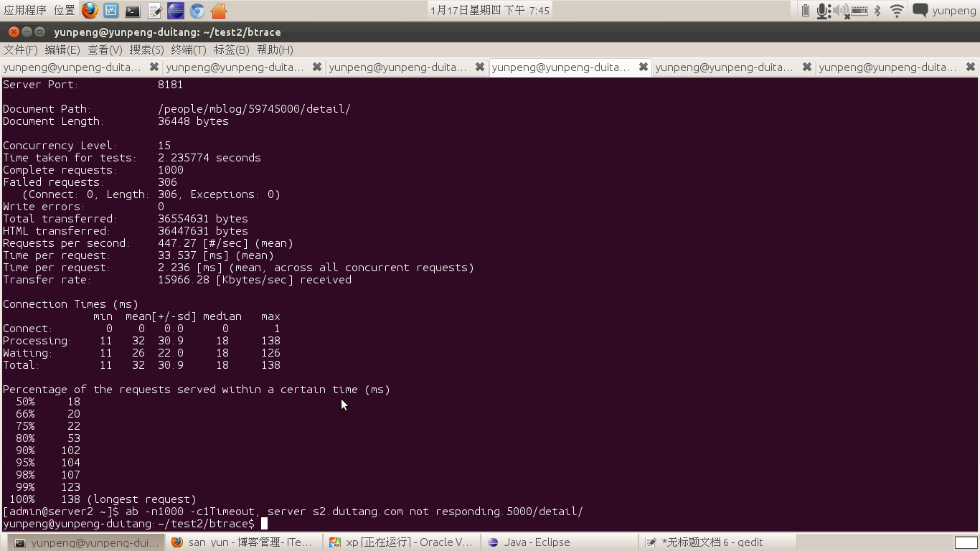Image resolution: width=980 pixels, height=551 pixels.
Task: Click the document path /people/mblog/59745000/detail/
Action: [x=254, y=109]
